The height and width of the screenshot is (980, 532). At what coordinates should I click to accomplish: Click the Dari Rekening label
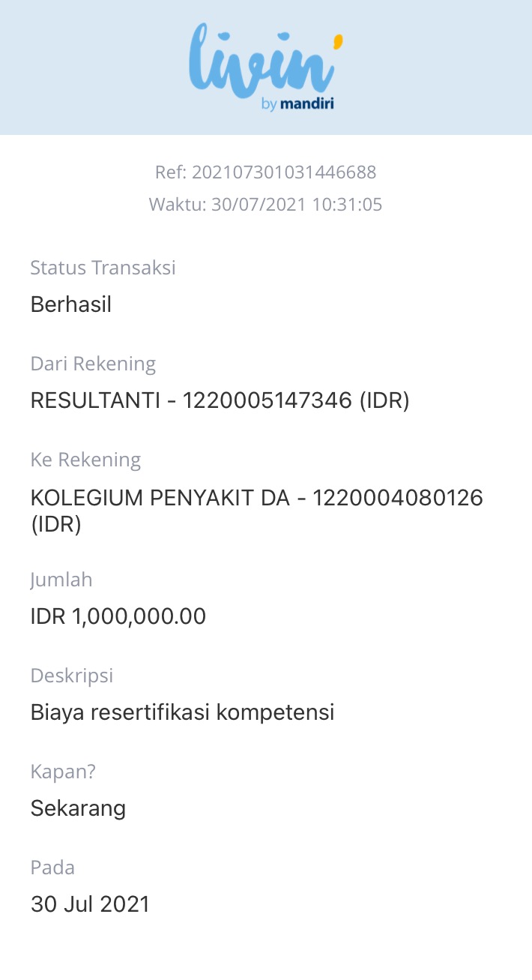tap(93, 364)
